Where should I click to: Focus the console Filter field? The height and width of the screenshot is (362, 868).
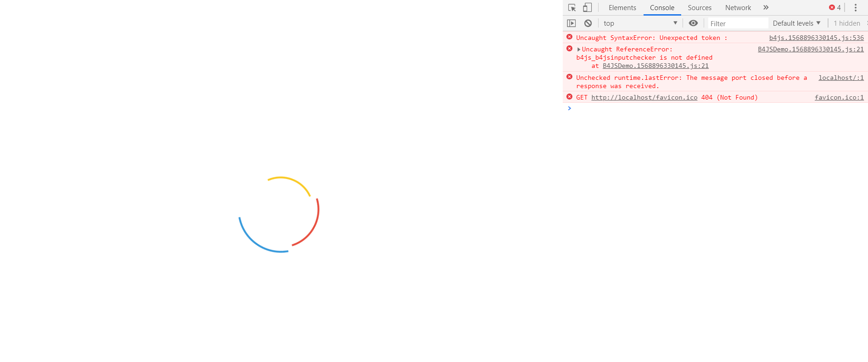738,23
